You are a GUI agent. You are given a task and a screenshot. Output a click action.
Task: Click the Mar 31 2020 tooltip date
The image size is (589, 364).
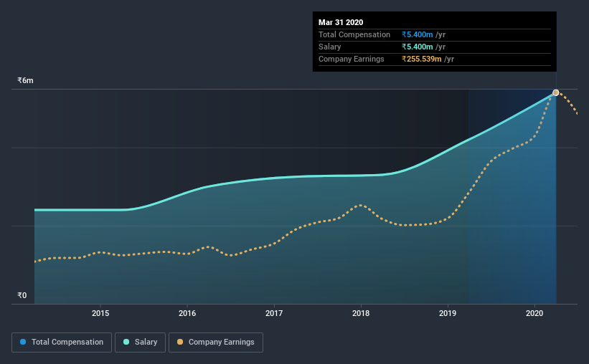pyautogui.click(x=341, y=22)
